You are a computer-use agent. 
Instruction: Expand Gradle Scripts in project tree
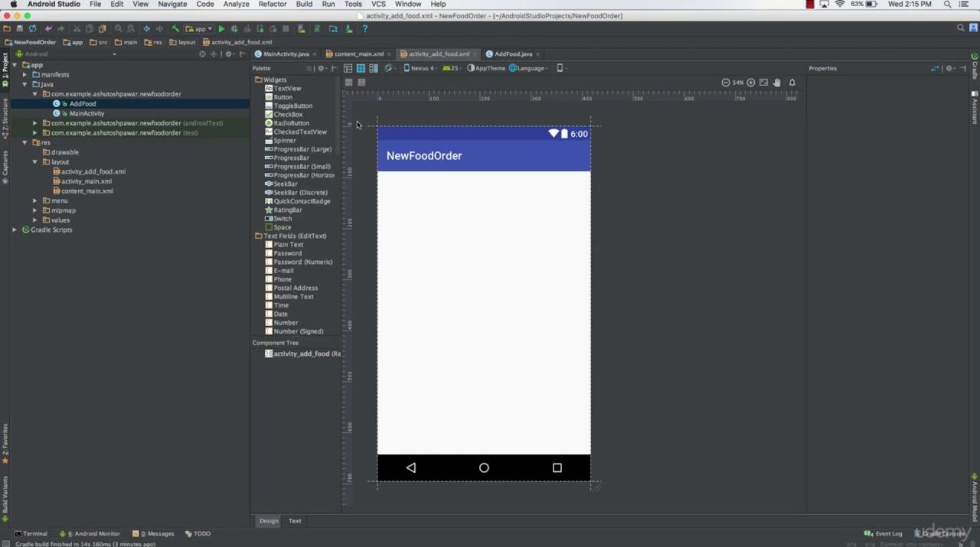[15, 230]
